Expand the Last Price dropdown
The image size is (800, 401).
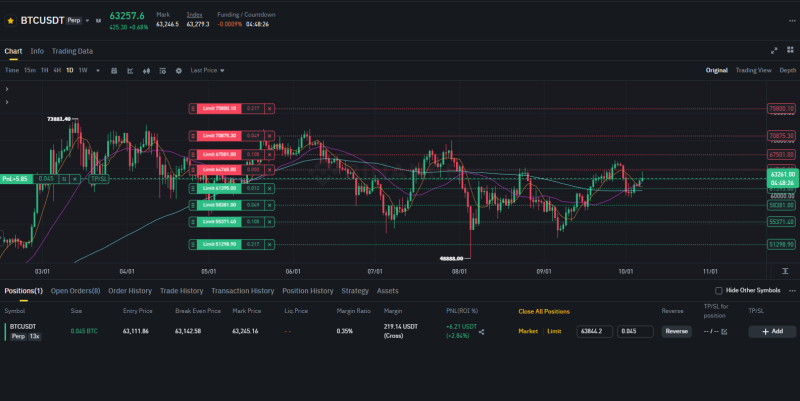tap(207, 70)
